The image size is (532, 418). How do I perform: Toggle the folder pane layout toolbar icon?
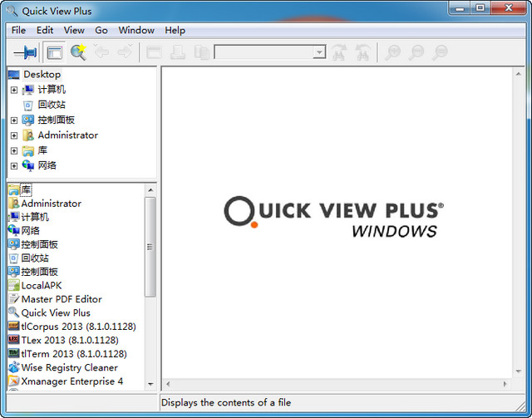55,52
